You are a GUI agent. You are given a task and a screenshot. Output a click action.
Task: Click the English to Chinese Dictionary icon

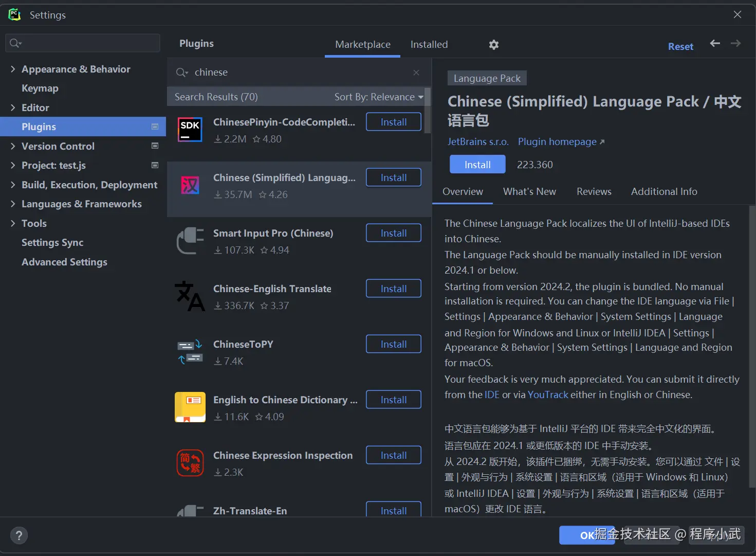coord(190,407)
